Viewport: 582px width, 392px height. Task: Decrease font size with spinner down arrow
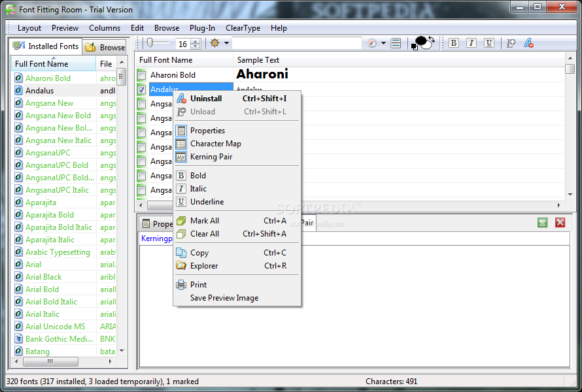pos(196,46)
